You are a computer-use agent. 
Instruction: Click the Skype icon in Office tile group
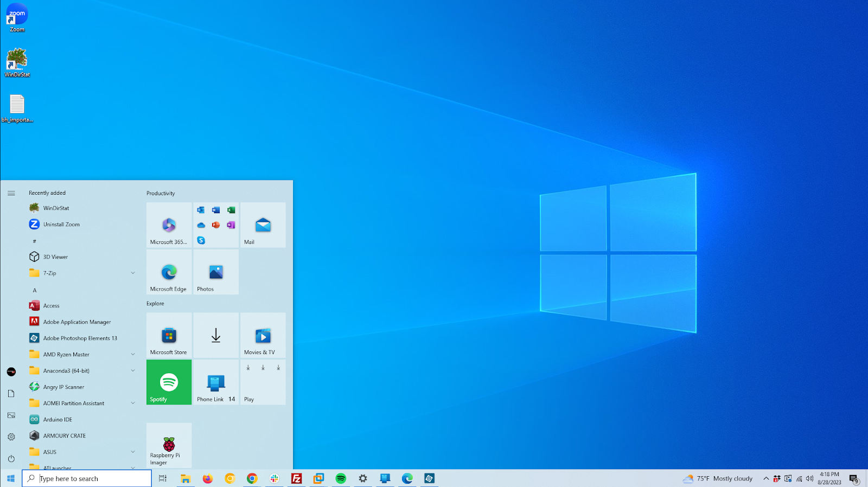pyautogui.click(x=201, y=240)
